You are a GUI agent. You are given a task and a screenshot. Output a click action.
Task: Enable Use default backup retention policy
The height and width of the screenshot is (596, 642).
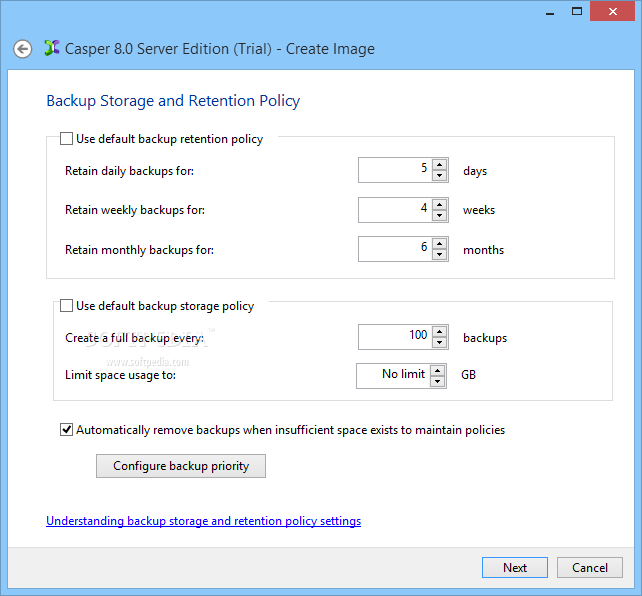(66, 138)
